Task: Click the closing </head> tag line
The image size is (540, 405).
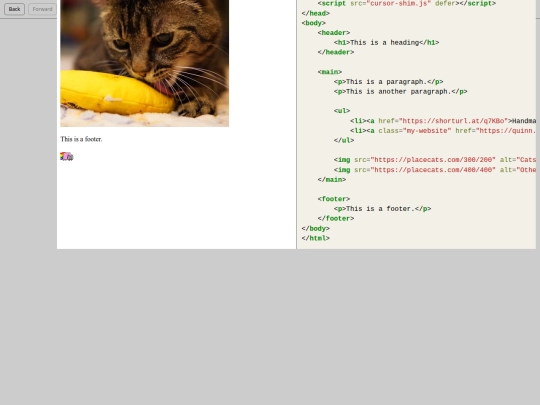Action: click(x=315, y=13)
